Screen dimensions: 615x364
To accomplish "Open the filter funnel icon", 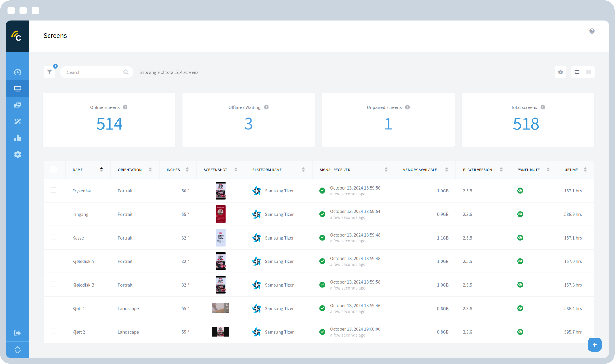I will pos(49,72).
